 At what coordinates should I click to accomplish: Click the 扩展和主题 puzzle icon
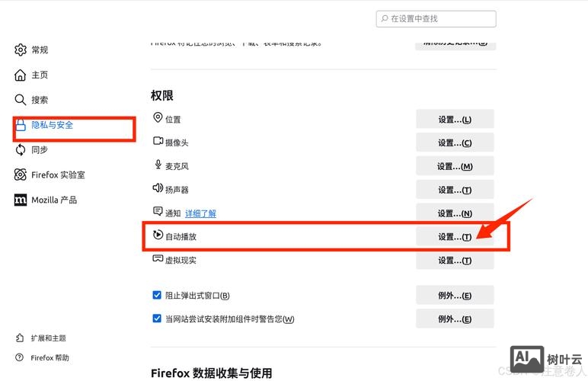20,338
